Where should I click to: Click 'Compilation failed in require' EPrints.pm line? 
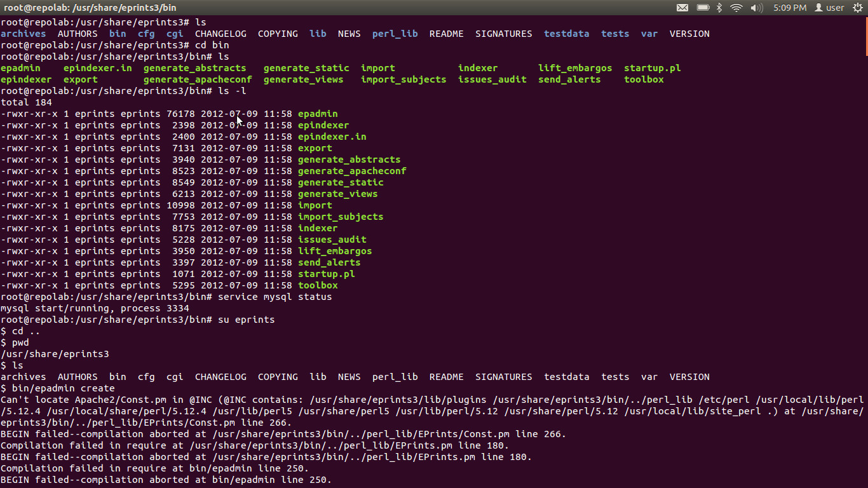pos(255,445)
